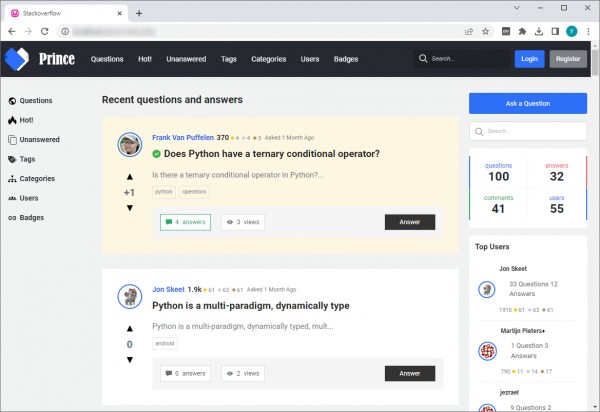Open Badges in the left sidebar

tap(32, 217)
